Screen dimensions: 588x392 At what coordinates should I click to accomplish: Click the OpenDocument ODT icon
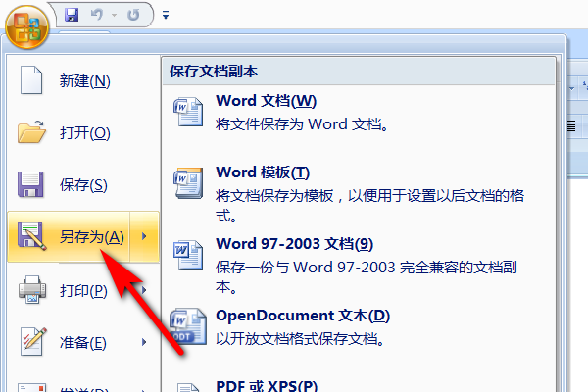[x=187, y=326]
